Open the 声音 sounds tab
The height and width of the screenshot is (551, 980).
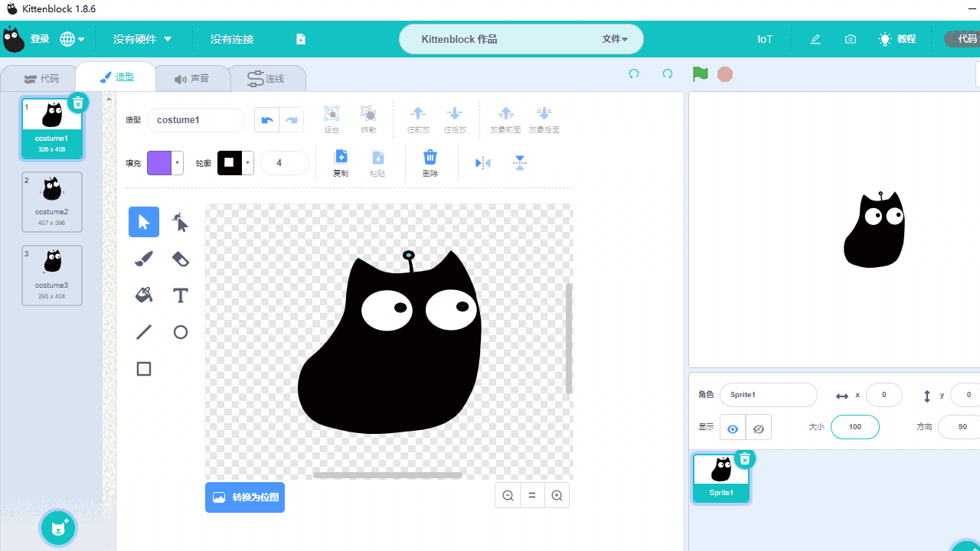(x=191, y=79)
